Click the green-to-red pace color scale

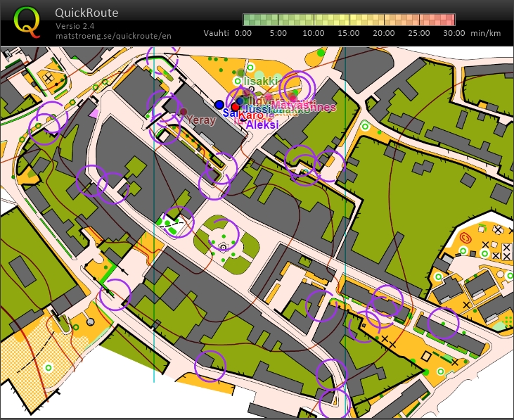pos(349,20)
